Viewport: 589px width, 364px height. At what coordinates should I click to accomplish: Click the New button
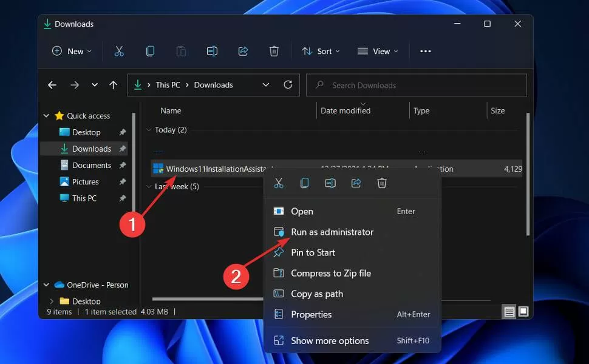click(72, 52)
